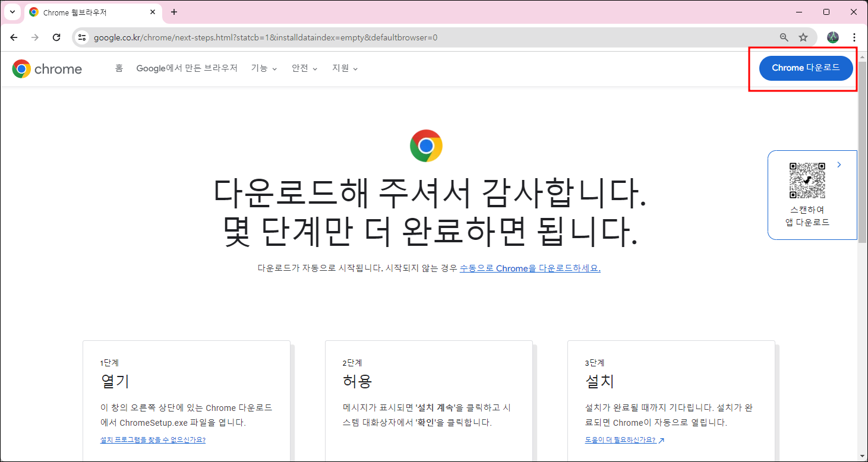Expand the 안전 menu
Screen dimensions: 868x462
[304, 68]
